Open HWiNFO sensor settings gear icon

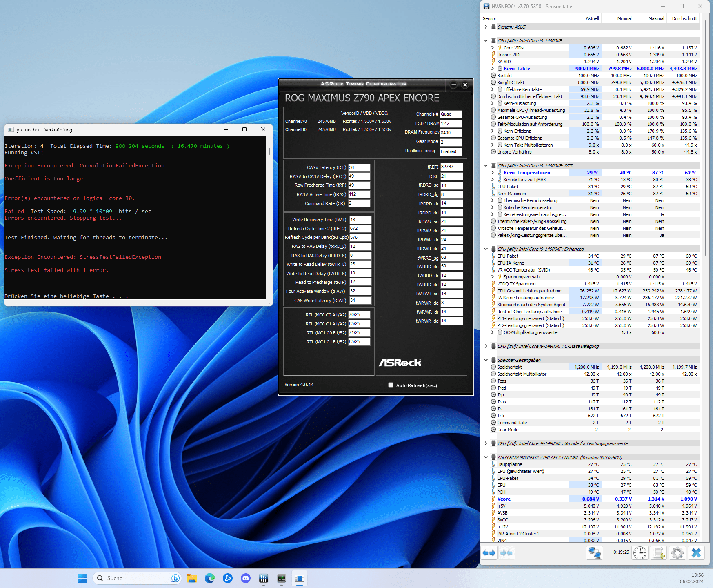coord(677,553)
